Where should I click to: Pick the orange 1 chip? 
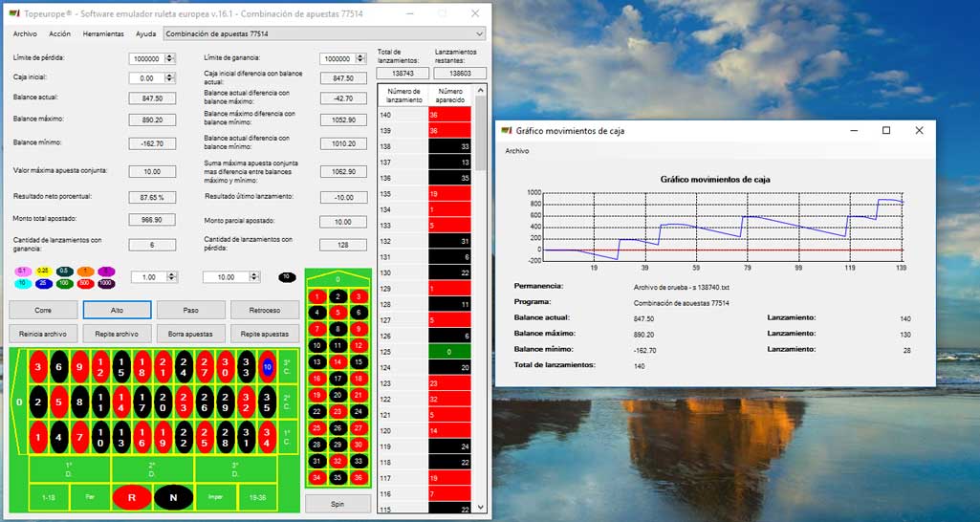click(x=85, y=272)
